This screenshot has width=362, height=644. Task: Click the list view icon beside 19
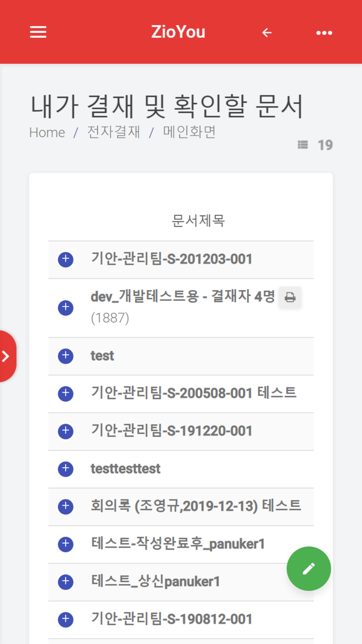(303, 145)
